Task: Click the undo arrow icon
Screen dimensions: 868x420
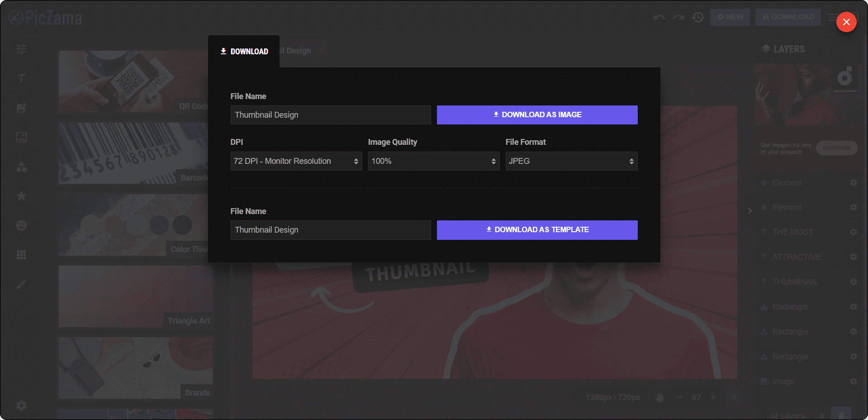Action: tap(659, 18)
